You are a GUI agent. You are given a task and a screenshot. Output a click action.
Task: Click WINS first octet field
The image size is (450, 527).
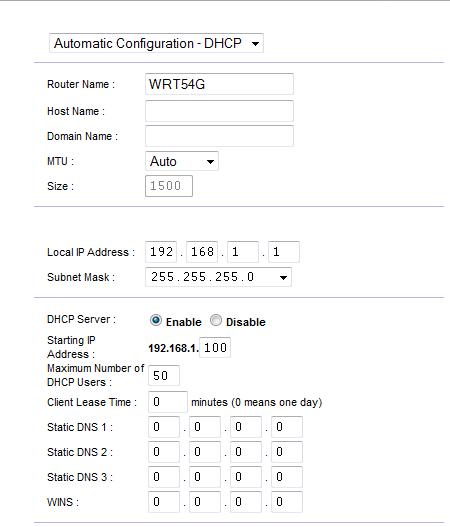tap(164, 502)
